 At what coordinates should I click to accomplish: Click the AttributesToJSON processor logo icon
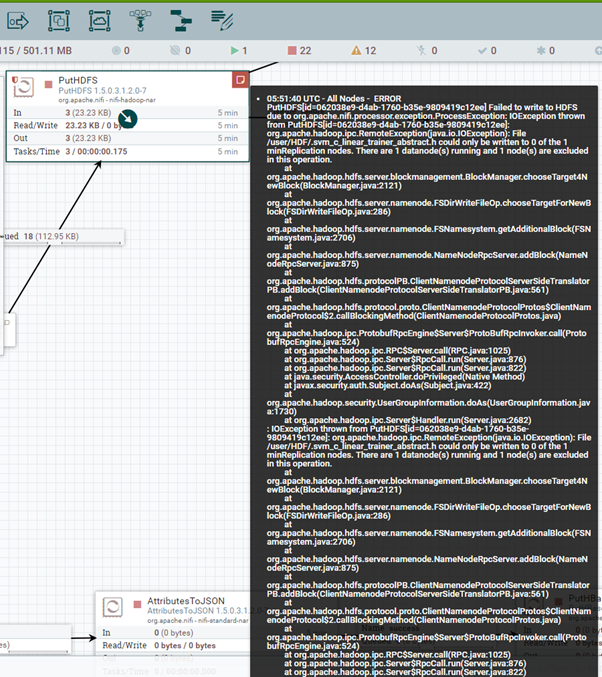pyautogui.click(x=114, y=606)
